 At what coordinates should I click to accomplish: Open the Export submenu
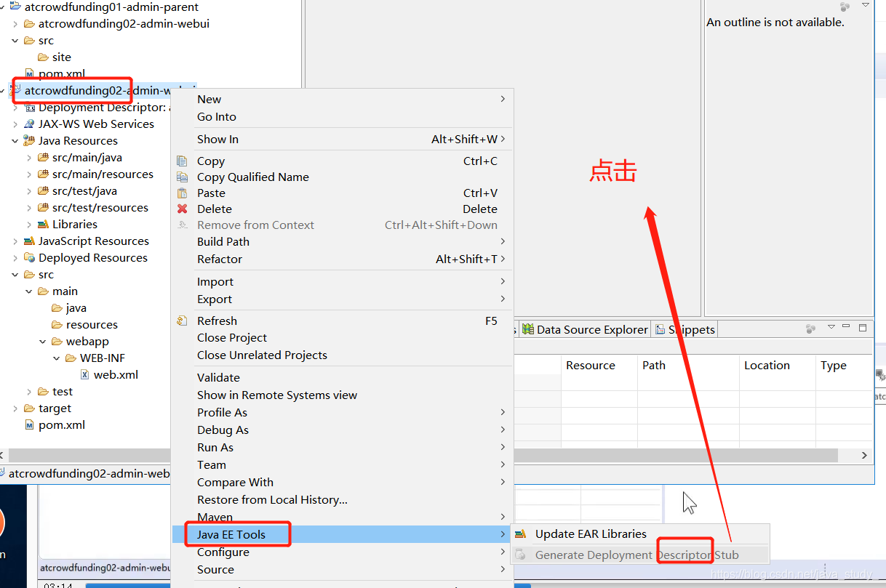[342, 299]
